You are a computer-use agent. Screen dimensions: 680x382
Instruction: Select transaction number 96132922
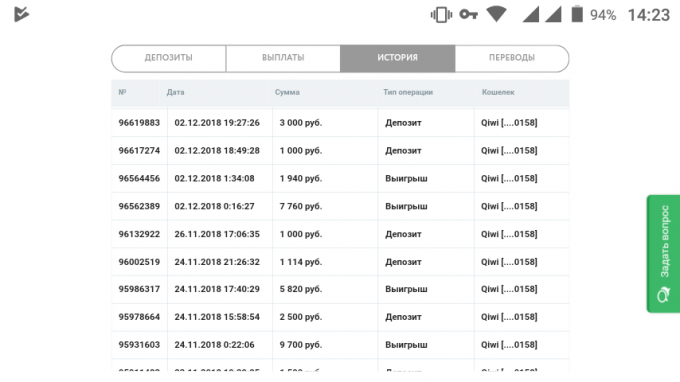pyautogui.click(x=139, y=234)
